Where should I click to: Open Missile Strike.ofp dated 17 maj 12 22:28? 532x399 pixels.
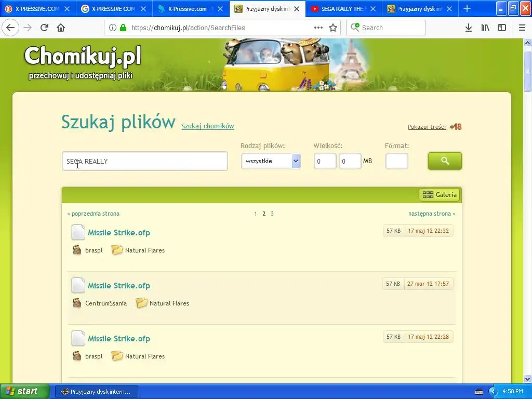tap(119, 339)
